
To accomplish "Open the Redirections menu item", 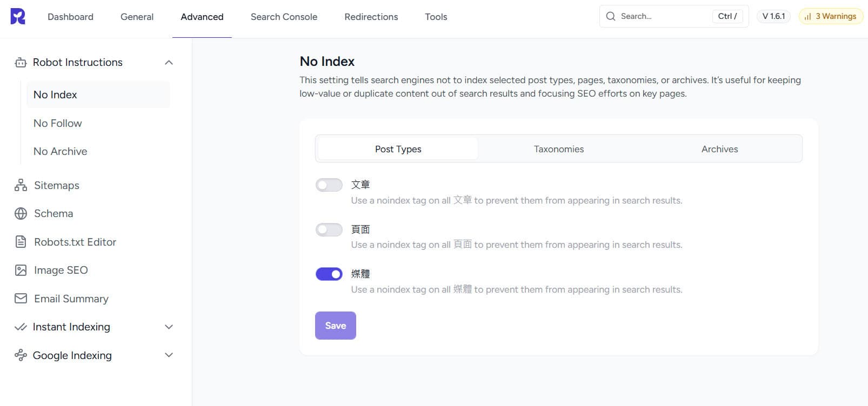I will click(371, 17).
